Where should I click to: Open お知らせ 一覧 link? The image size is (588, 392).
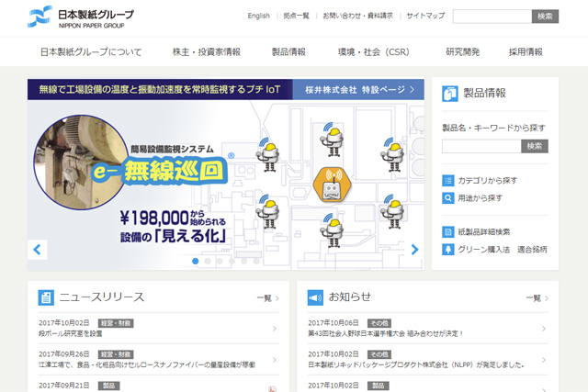(537, 298)
